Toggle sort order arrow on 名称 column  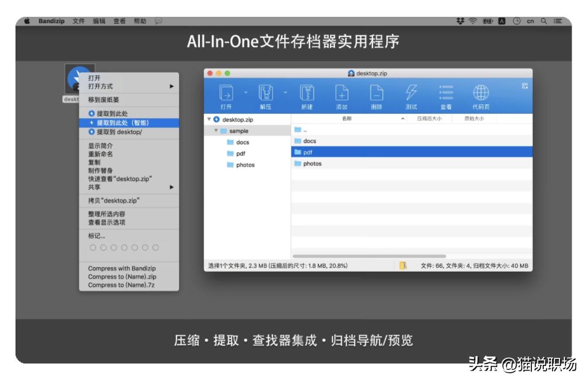click(402, 119)
